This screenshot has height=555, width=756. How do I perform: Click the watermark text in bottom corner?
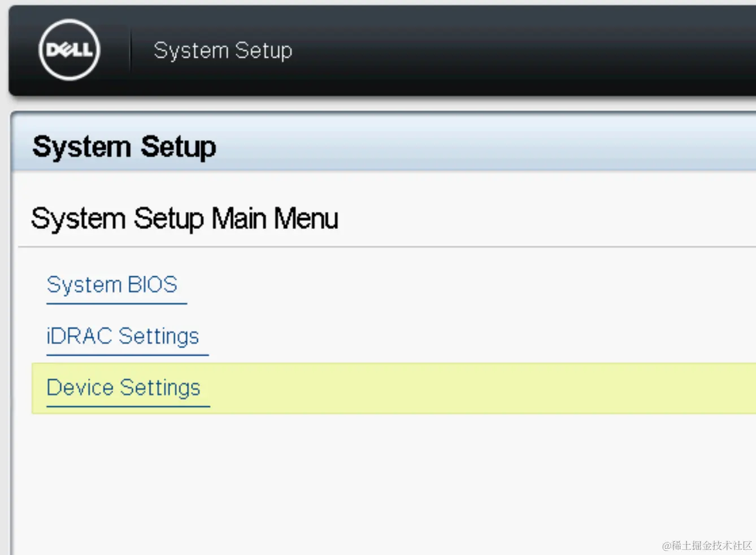coord(706,545)
